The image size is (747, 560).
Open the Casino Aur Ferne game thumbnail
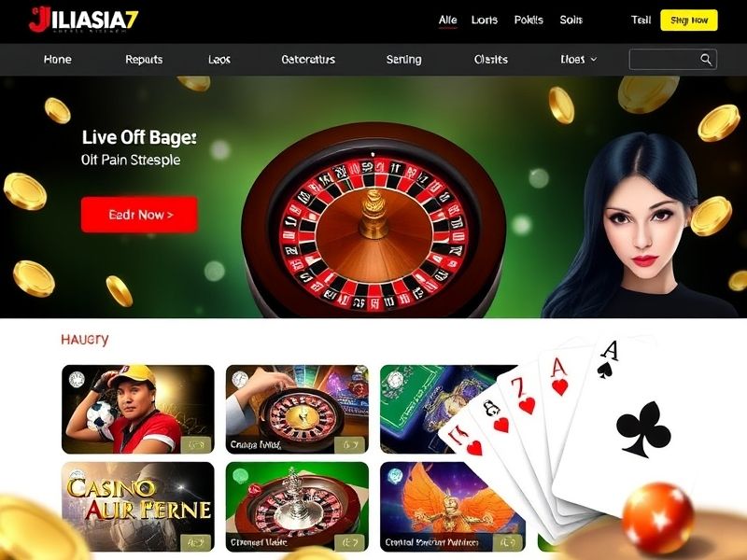pos(138,507)
